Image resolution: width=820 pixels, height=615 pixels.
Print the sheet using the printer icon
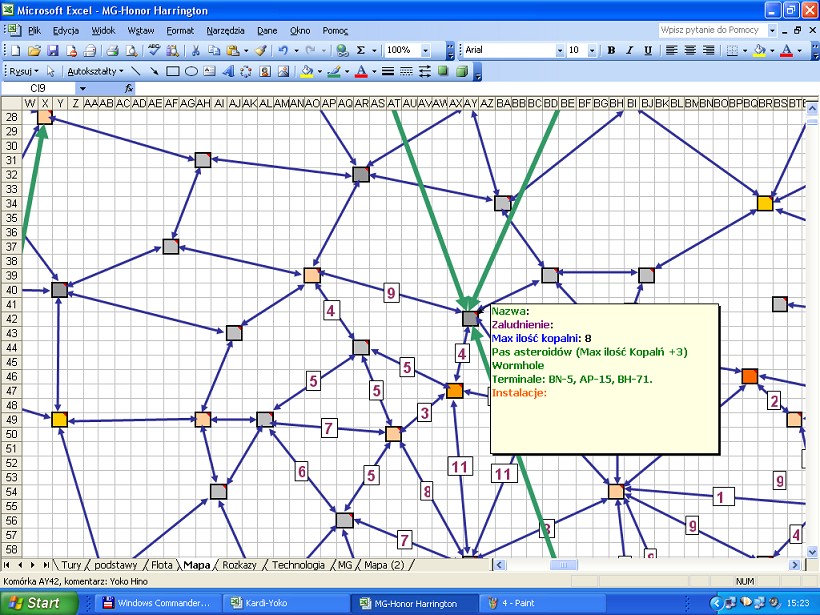coord(112,50)
